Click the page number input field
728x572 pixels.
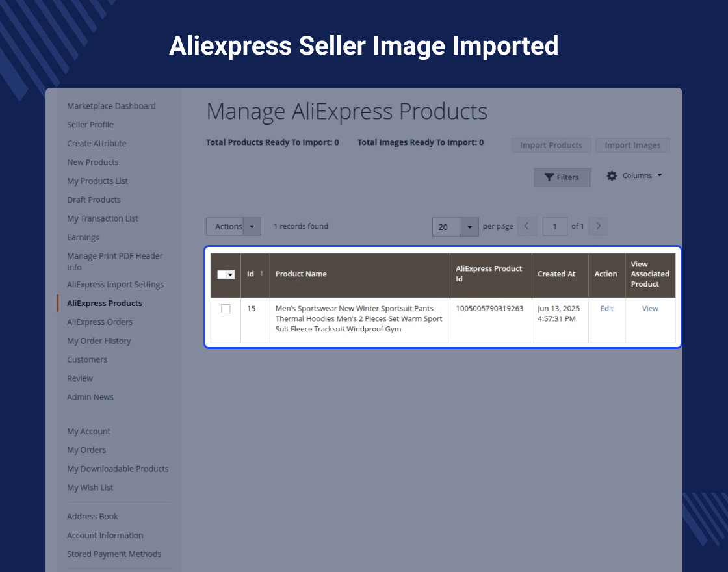click(555, 226)
